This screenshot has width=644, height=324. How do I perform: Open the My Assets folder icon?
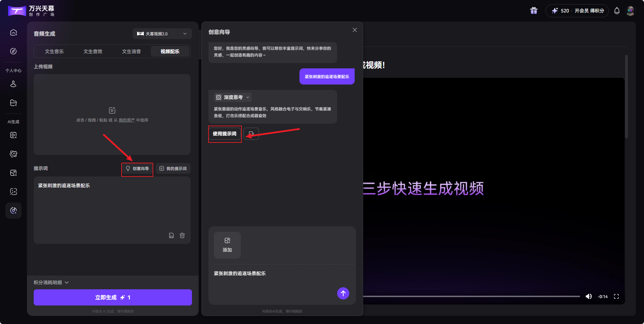click(x=13, y=103)
